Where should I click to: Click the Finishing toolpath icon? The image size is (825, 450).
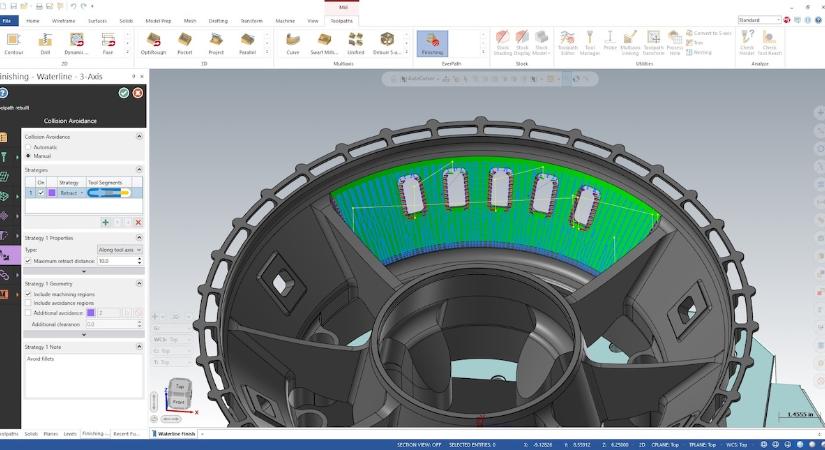[x=432, y=41]
